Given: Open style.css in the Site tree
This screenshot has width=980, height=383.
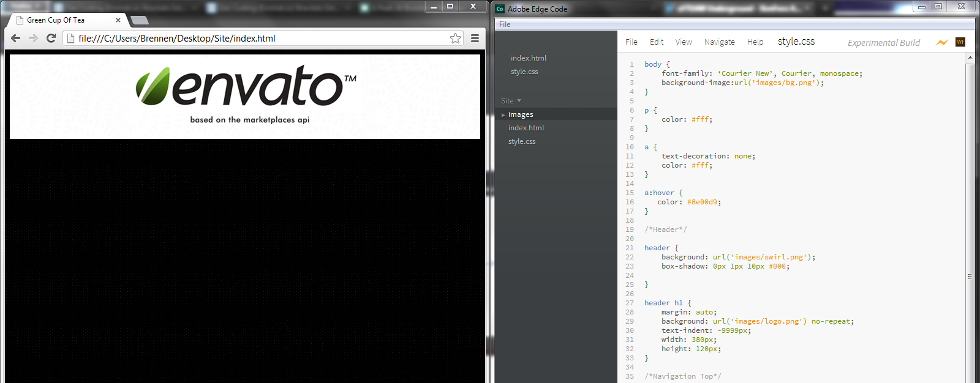Looking at the screenshot, I should coord(522,141).
